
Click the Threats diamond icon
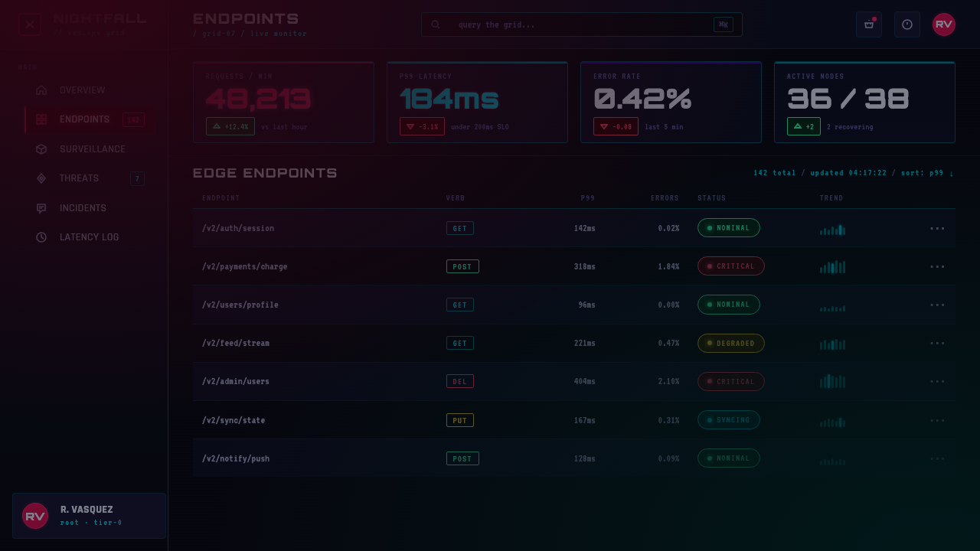tap(41, 178)
